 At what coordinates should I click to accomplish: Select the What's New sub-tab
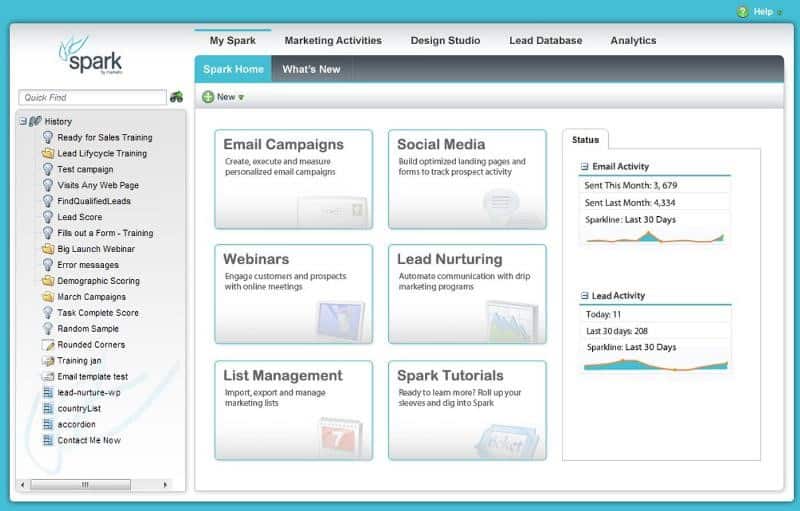[311, 69]
